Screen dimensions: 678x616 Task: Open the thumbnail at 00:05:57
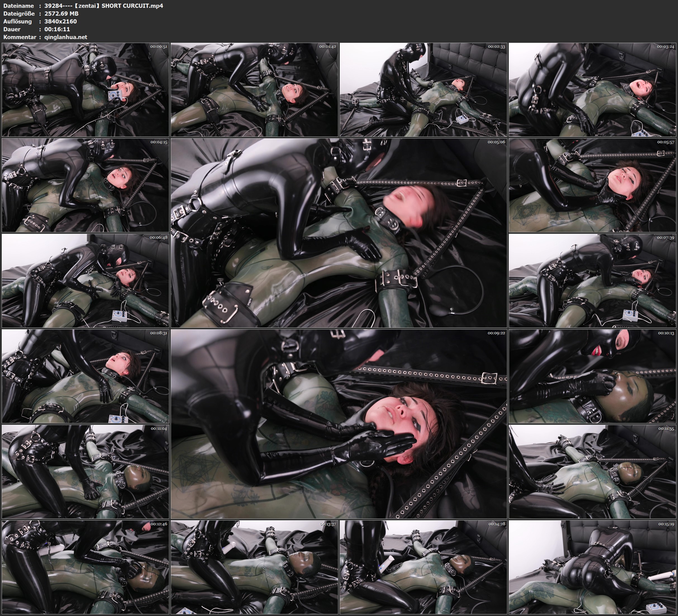pyautogui.click(x=592, y=185)
